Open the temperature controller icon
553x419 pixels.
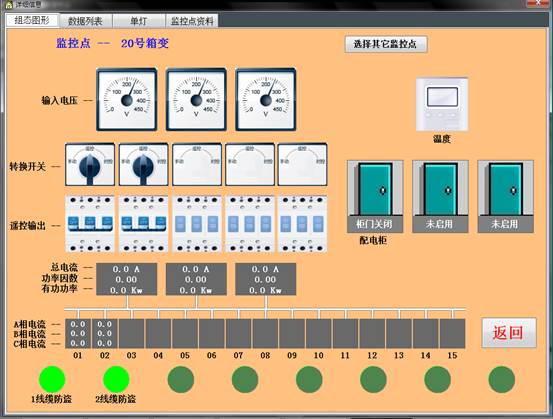[442, 104]
